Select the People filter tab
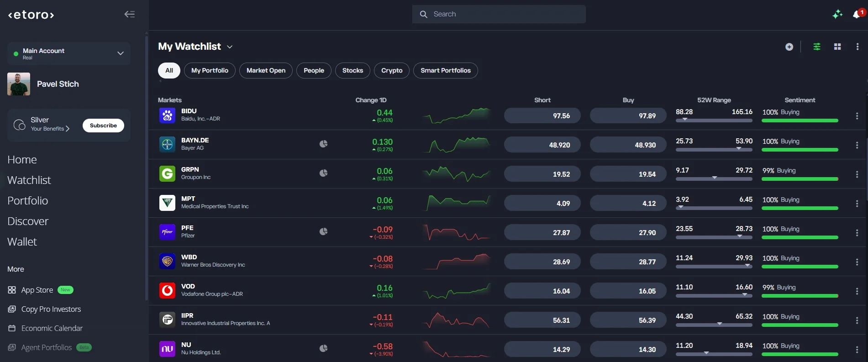The width and height of the screenshot is (868, 362). coord(314,70)
